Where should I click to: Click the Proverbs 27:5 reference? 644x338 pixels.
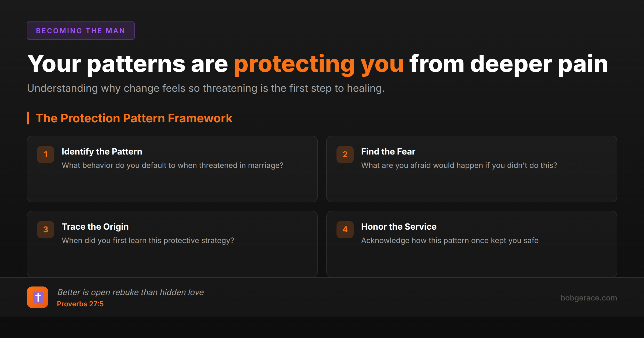80,304
